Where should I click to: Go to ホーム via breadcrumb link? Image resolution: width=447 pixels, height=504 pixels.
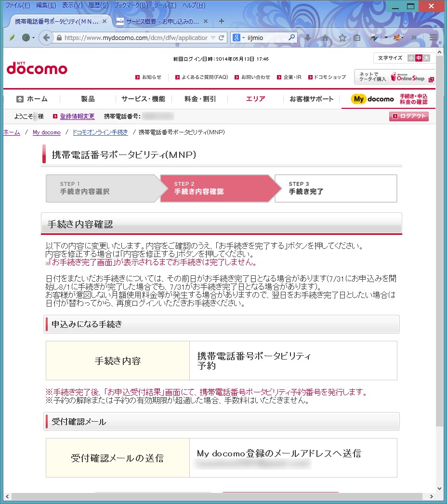pyautogui.click(x=12, y=132)
